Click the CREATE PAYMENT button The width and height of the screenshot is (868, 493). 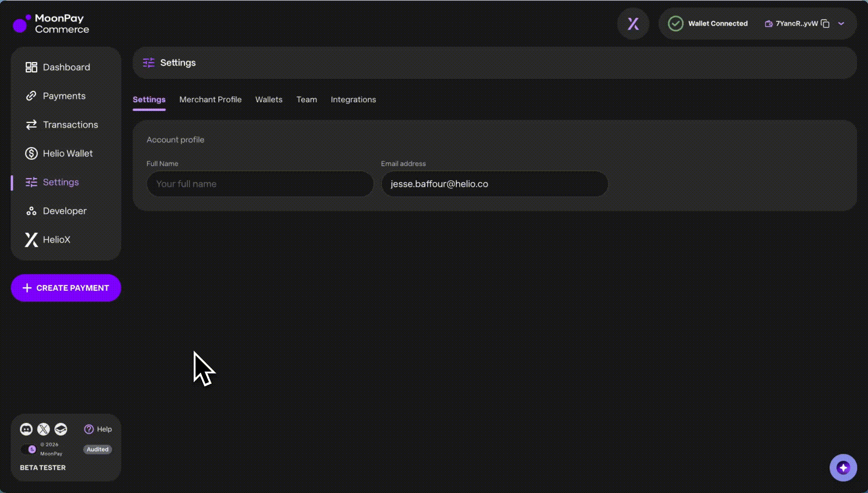point(66,288)
